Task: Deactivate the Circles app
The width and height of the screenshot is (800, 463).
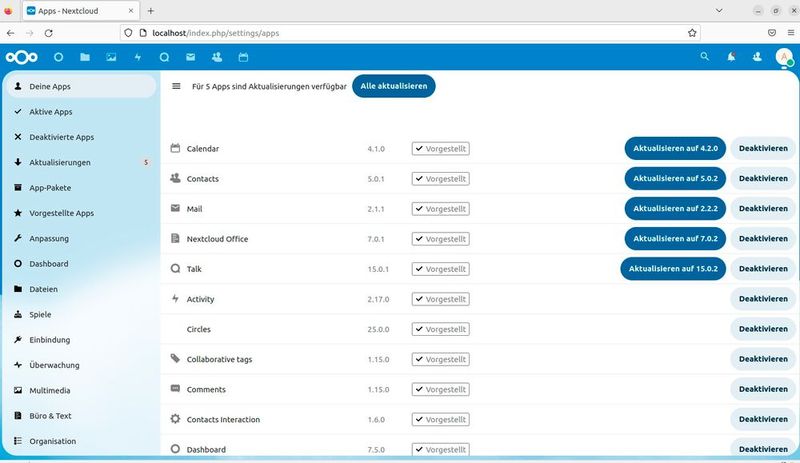Action: tap(763, 329)
